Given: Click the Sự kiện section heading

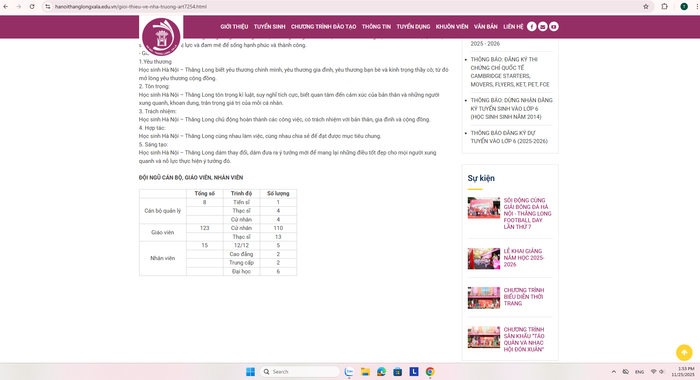Looking at the screenshot, I should pyautogui.click(x=481, y=178).
